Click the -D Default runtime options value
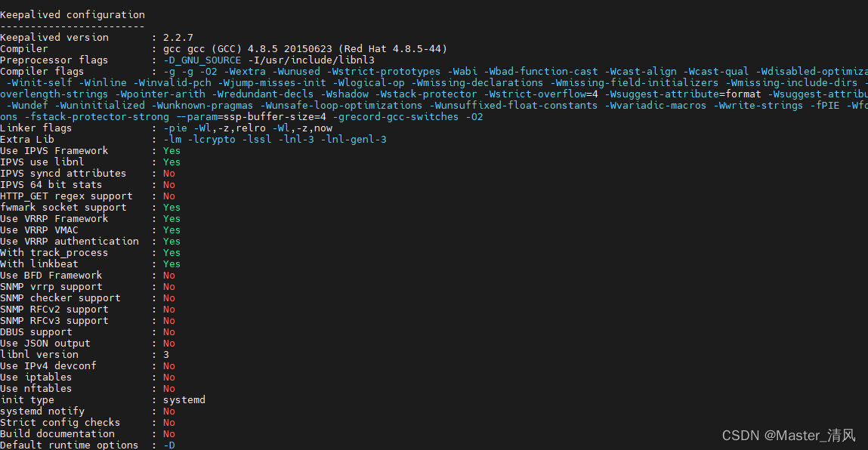 pos(168,445)
